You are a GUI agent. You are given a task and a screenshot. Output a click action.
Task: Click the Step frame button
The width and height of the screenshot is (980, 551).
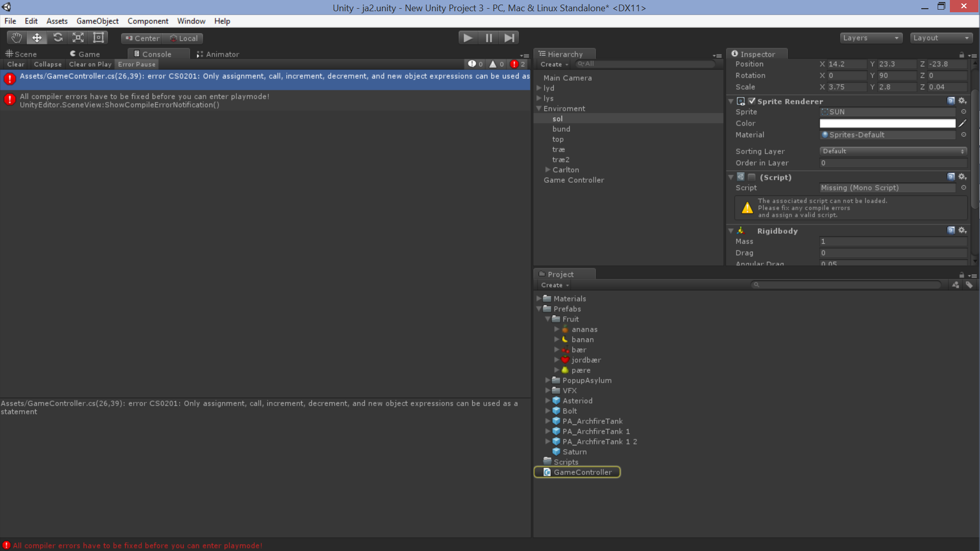(509, 38)
